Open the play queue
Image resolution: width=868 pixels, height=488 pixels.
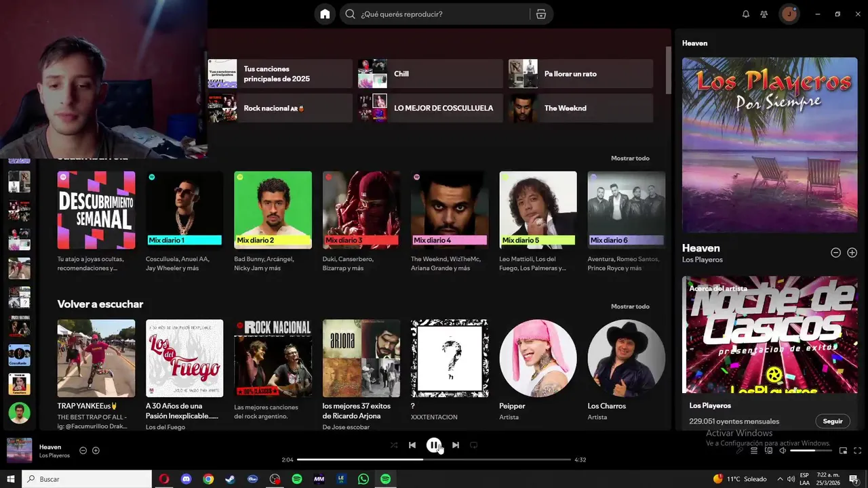point(753,451)
